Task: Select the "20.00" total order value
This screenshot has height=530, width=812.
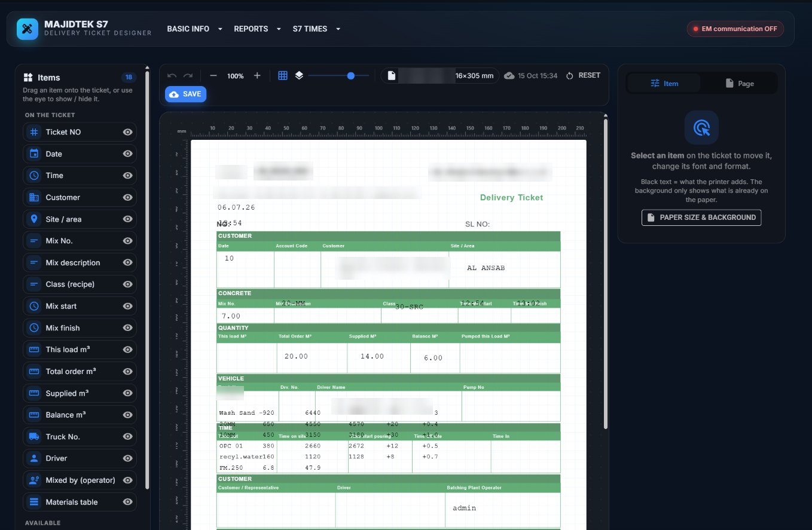Action: tap(296, 356)
